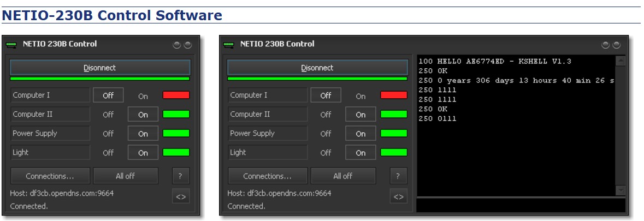Click Computer II name field in compact window
The image size is (644, 221).
pos(50,114)
